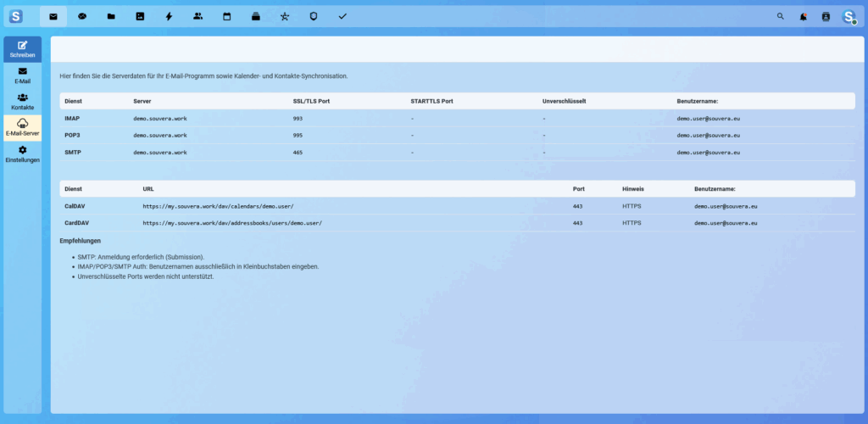The image size is (868, 424).
Task: Click the CalDAV calendars URL
Action: [x=218, y=206]
